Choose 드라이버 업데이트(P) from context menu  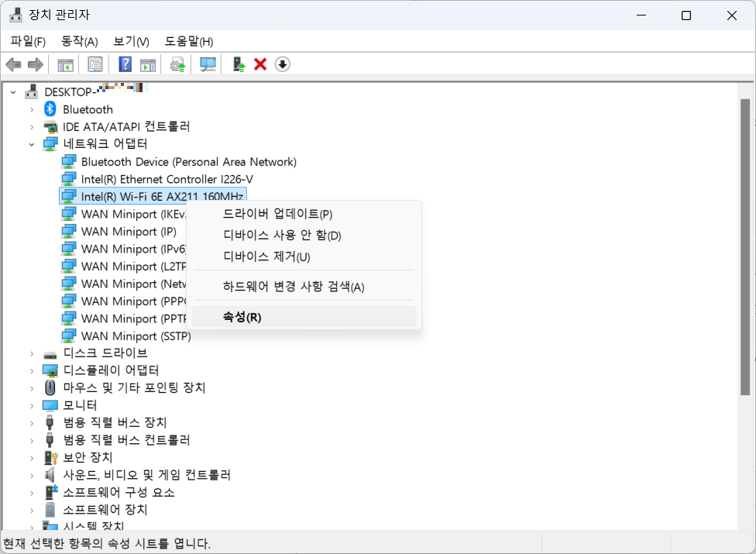tap(304, 214)
